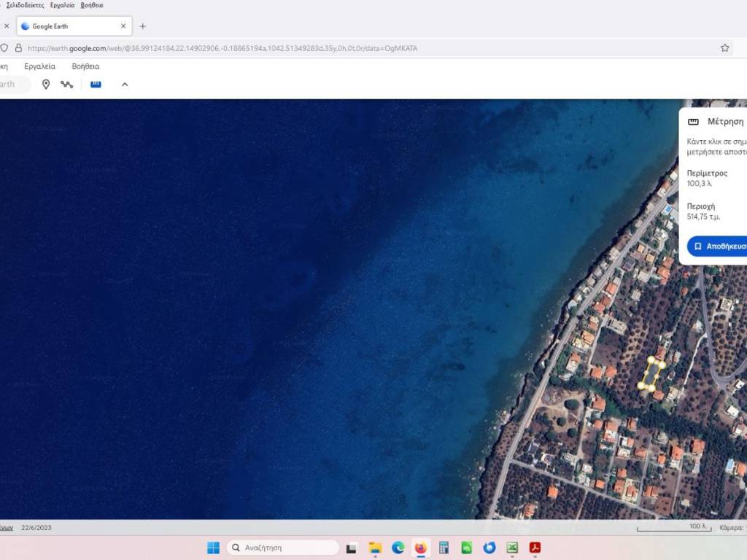Screen dimensions: 747x560
Task: Launch Calculator from the taskbar
Action: (x=444, y=548)
